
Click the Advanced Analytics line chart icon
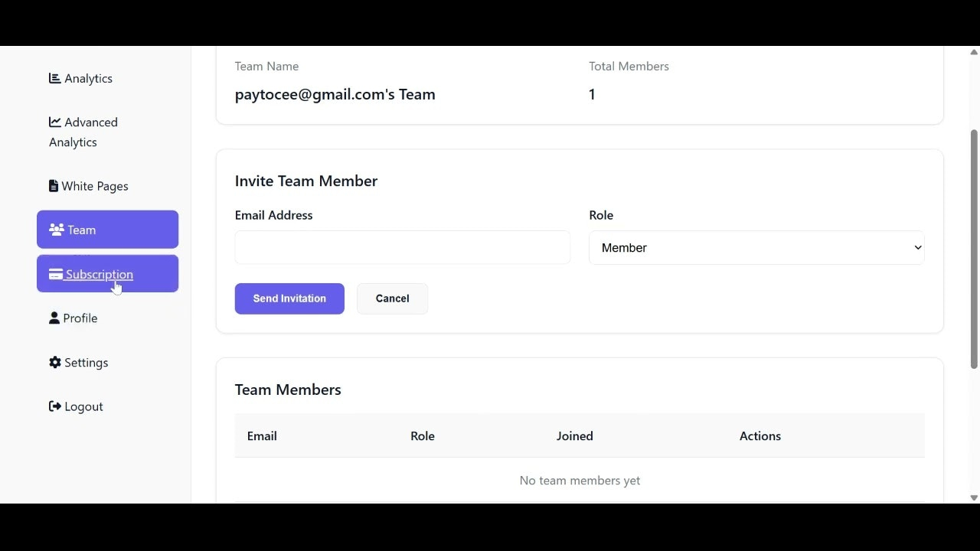(x=55, y=122)
